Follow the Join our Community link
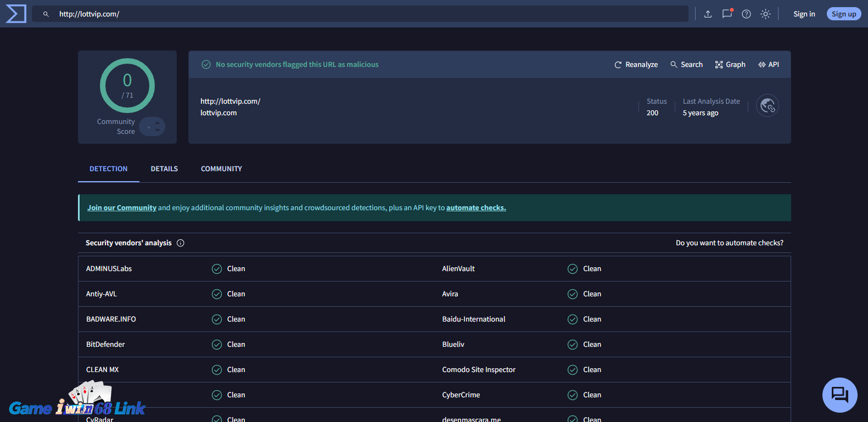The image size is (868, 422). (x=122, y=208)
